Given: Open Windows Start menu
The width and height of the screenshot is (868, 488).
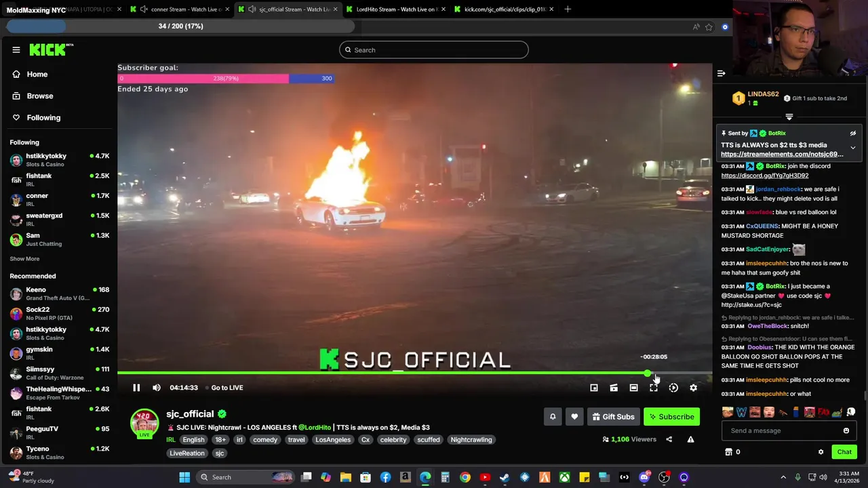Looking at the screenshot, I should click(x=184, y=477).
